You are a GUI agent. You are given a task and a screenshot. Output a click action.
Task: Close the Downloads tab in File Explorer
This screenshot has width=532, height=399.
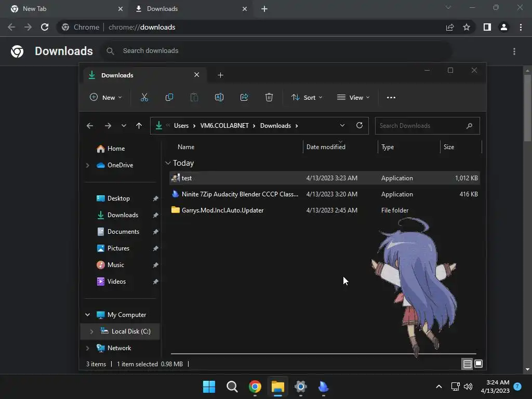pyautogui.click(x=197, y=75)
